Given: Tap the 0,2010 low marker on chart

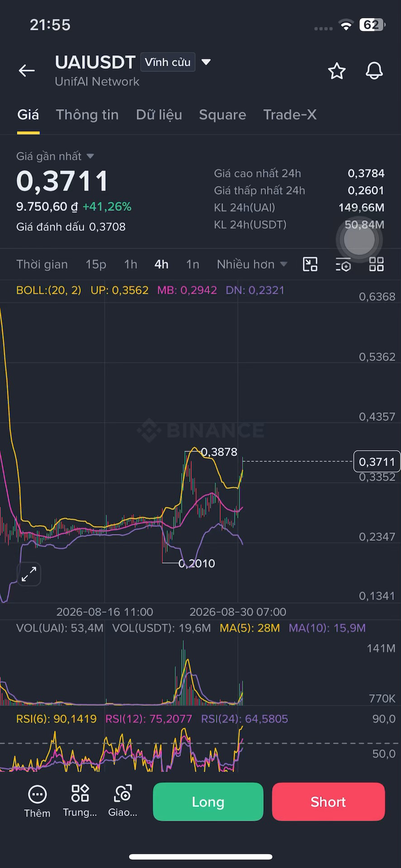Looking at the screenshot, I should pos(197,563).
